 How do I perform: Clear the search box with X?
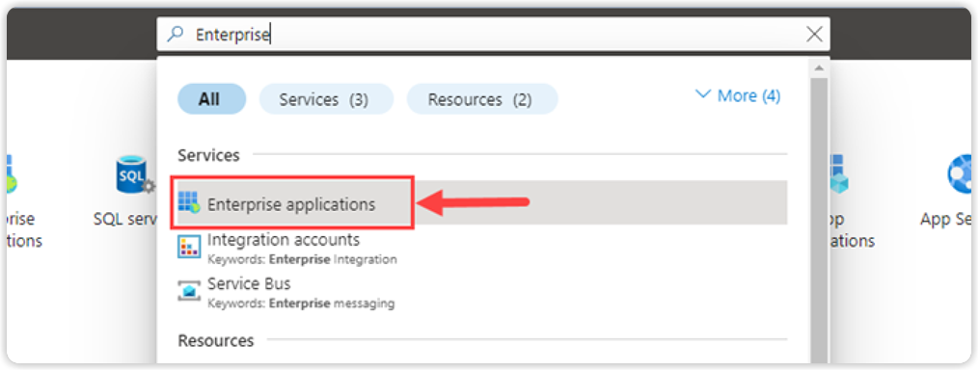click(814, 35)
